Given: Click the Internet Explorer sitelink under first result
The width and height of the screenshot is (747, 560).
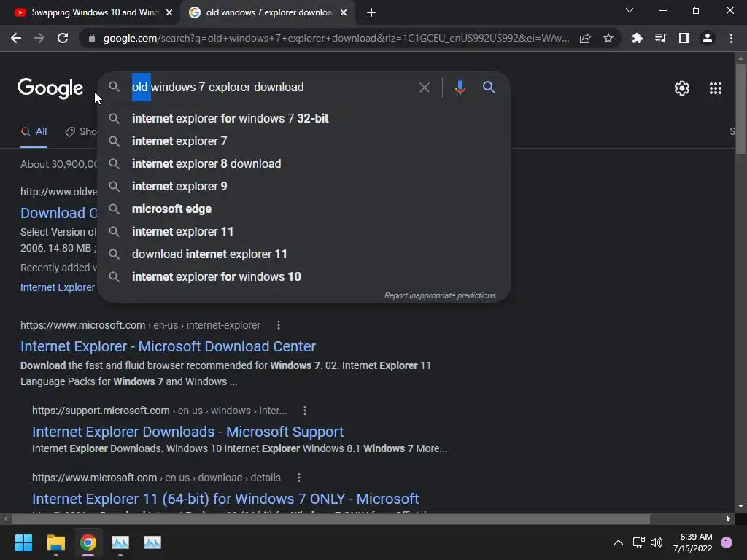Looking at the screenshot, I should click(57, 287).
